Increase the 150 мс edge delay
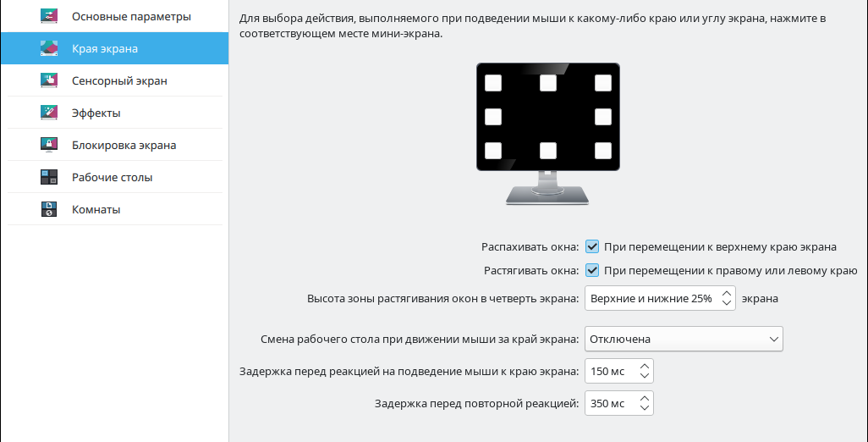This screenshot has width=868, height=442. tap(645, 367)
